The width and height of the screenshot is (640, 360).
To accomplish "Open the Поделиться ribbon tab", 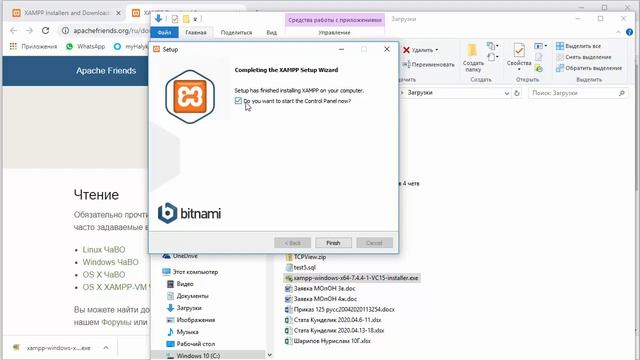I will pos(236,32).
